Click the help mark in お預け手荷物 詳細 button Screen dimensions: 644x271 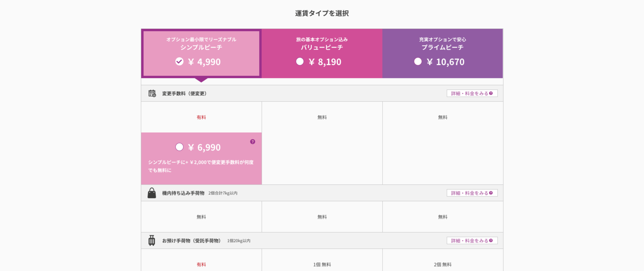491,241
